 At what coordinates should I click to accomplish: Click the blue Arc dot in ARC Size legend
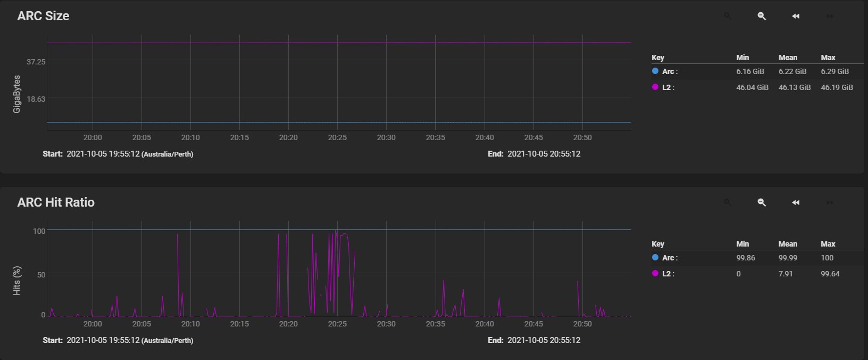(655, 71)
